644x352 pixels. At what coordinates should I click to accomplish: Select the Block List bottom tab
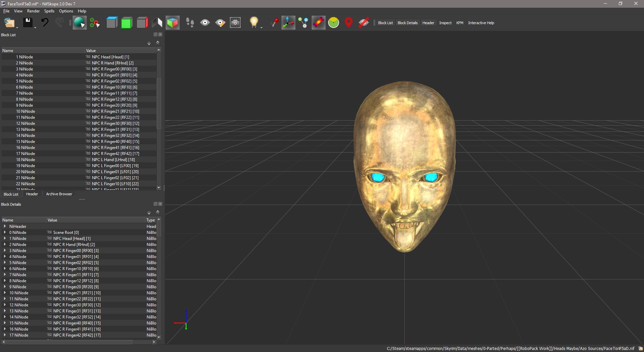click(x=11, y=194)
